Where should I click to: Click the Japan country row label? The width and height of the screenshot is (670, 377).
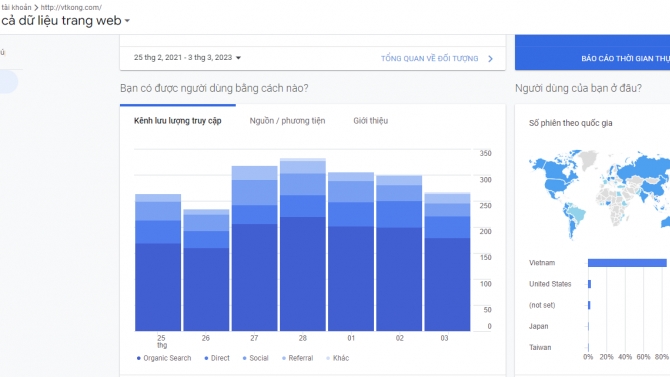point(538,327)
